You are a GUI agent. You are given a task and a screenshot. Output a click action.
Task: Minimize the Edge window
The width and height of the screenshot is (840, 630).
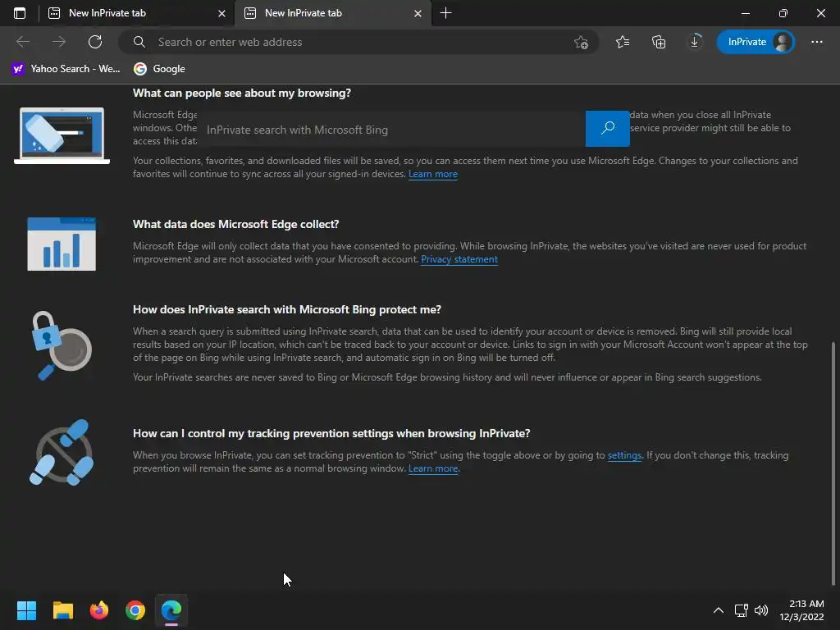[745, 13]
